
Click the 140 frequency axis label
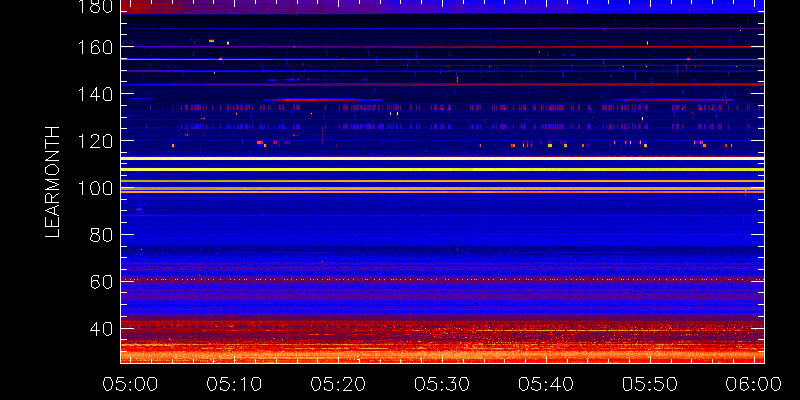(x=95, y=94)
